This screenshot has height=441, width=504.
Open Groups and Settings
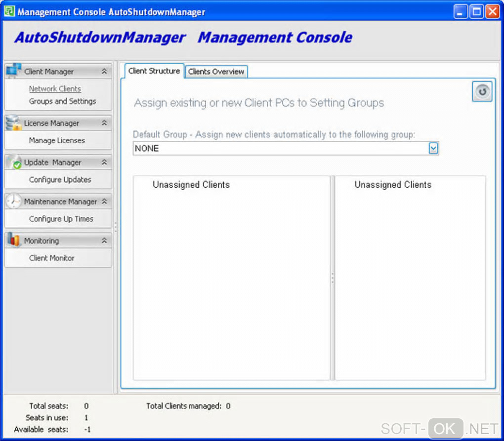[x=62, y=101]
